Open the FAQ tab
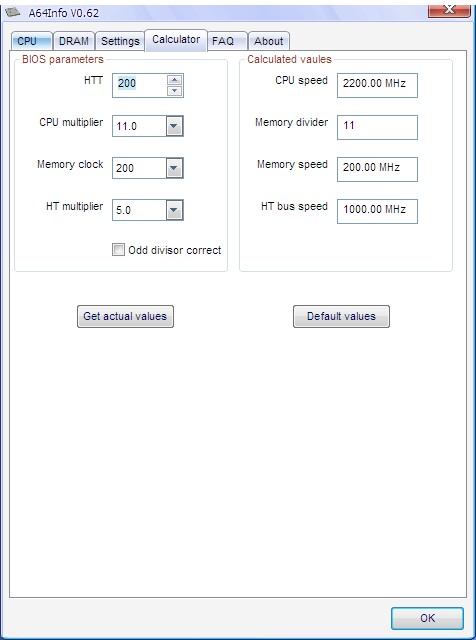 tap(227, 41)
